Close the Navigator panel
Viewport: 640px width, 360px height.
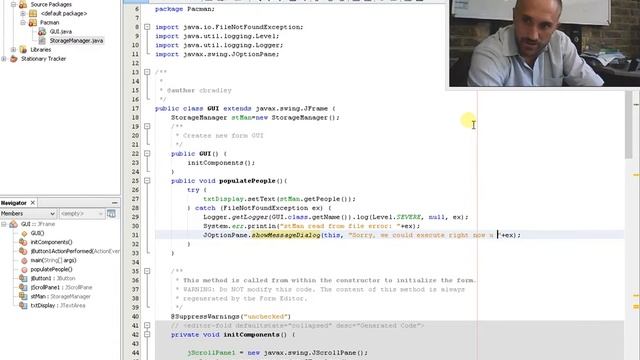(x=33, y=202)
